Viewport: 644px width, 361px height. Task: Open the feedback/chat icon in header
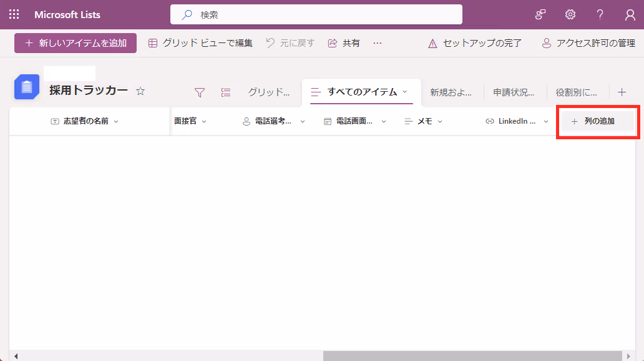[540, 15]
